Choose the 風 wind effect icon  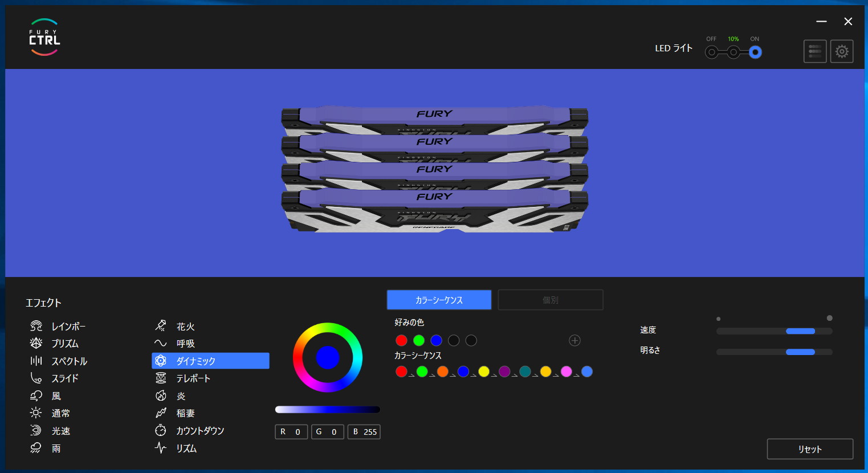[36, 395]
